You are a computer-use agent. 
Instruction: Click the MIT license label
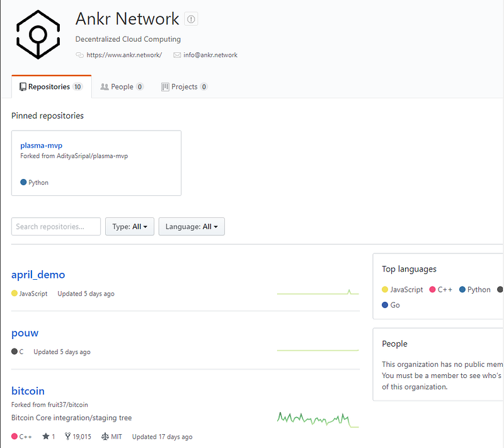[117, 437]
